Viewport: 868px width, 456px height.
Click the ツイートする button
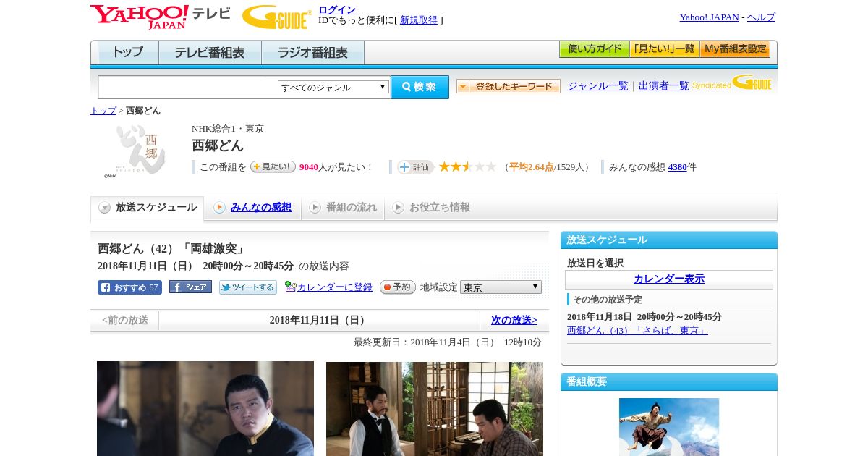click(248, 287)
